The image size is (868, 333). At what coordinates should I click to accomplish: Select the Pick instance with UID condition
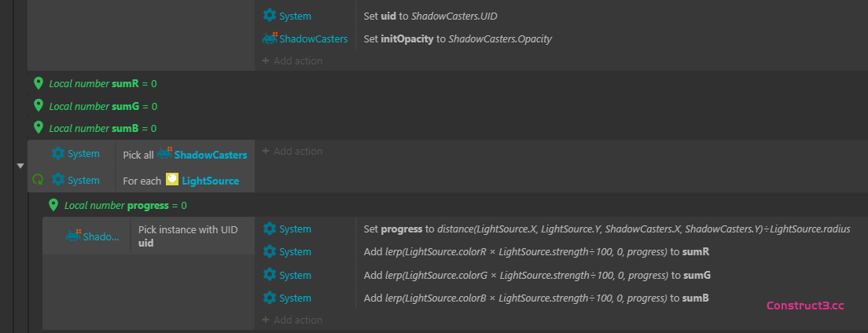[x=187, y=236]
